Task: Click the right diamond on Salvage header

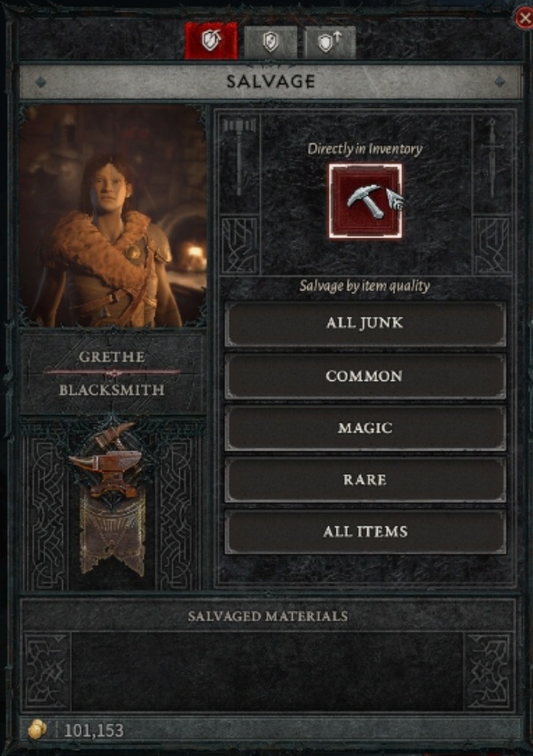Action: point(499,82)
